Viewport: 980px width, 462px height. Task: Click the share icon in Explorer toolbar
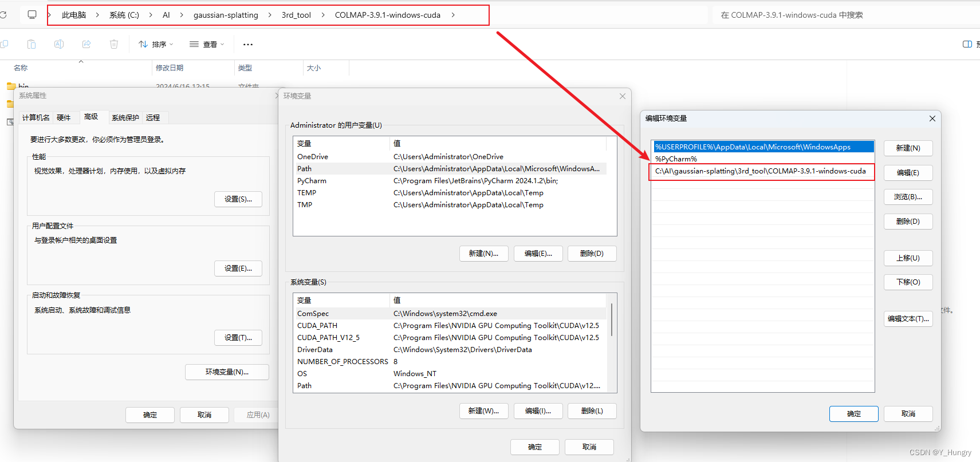(86, 44)
